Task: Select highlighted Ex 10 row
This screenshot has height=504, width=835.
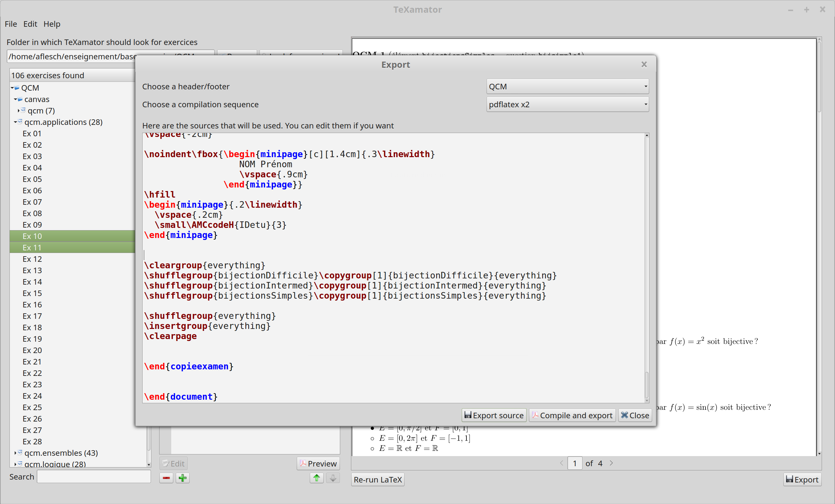Action: (72, 236)
